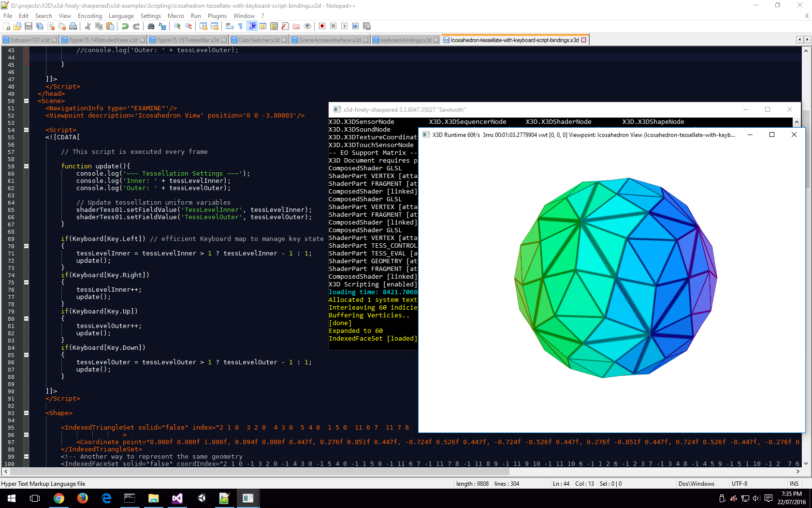Switch to the Figure15.15TwistedBar.x3d tab
This screenshot has width=812, height=508.
click(x=188, y=40)
